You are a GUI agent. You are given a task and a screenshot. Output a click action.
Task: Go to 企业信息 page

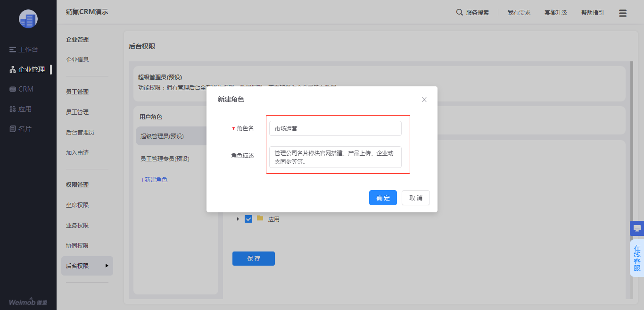tap(77, 60)
